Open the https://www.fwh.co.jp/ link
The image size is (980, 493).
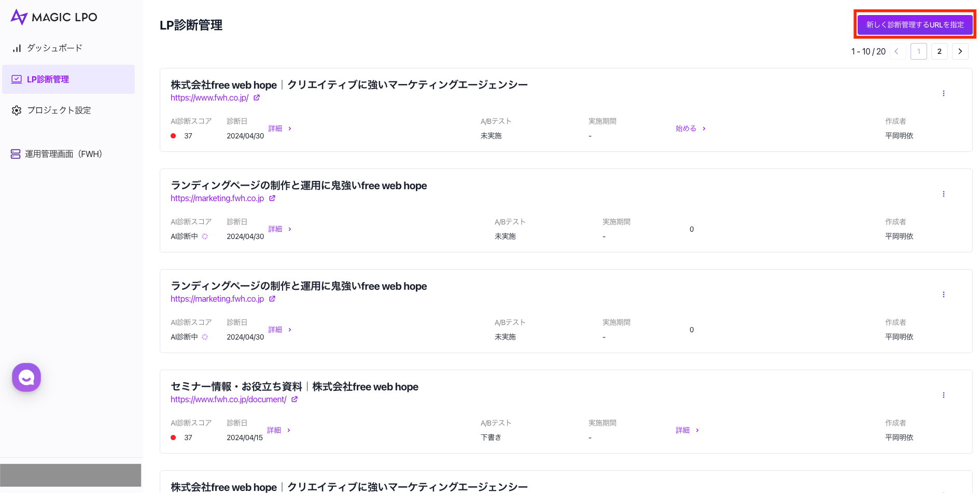(x=209, y=97)
